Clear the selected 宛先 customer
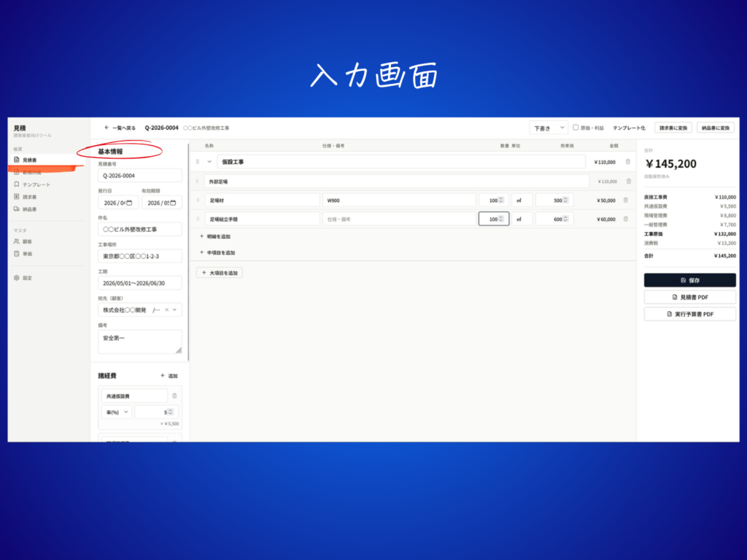The image size is (747, 560). pyautogui.click(x=166, y=310)
